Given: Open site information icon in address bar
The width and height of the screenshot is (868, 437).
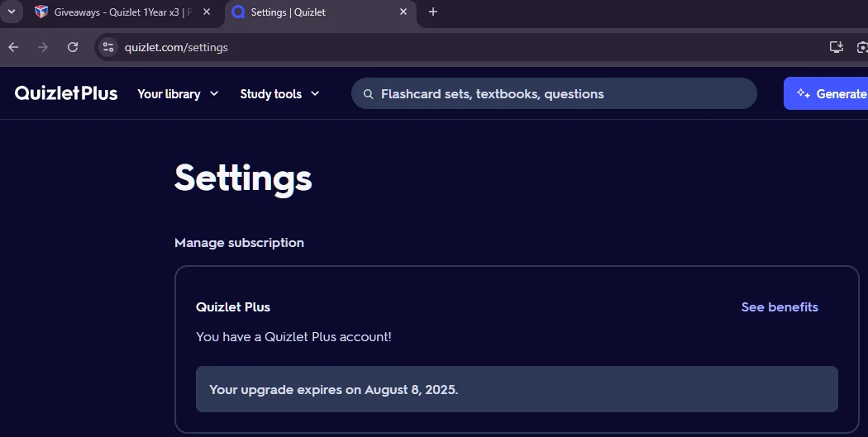Looking at the screenshot, I should tap(108, 47).
